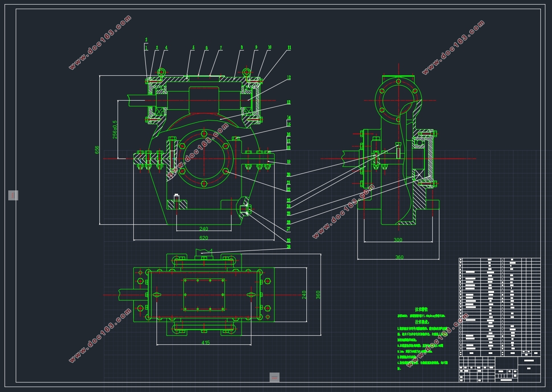Pick part balloon number 25

click(289, 214)
